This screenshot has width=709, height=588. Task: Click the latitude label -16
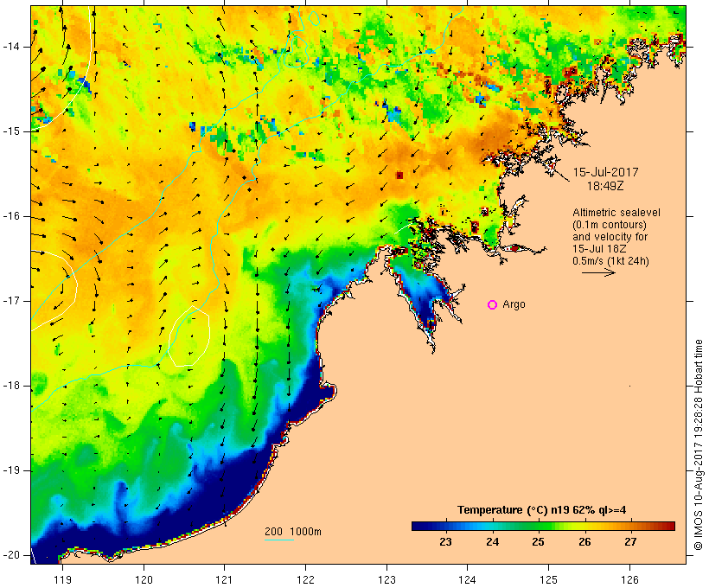pyautogui.click(x=11, y=216)
